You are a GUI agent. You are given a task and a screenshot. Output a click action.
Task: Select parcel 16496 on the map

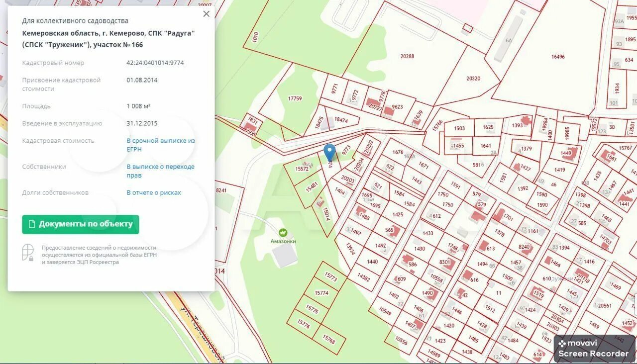558,57
